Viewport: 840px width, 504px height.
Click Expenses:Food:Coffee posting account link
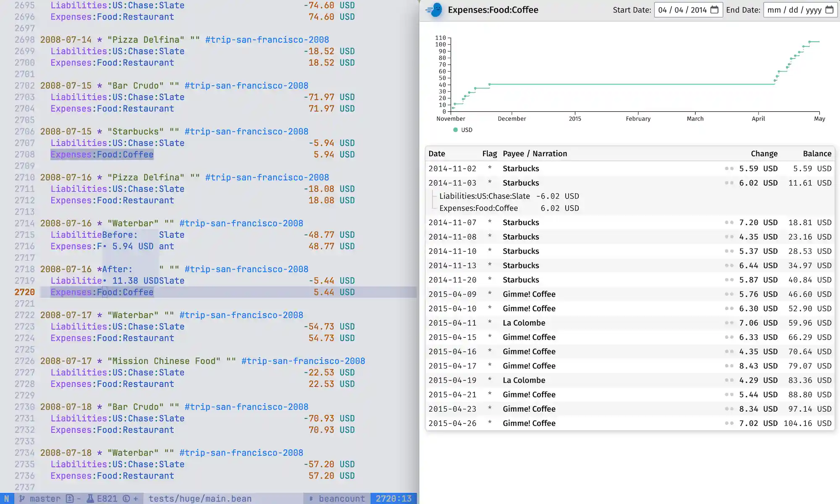(x=478, y=208)
